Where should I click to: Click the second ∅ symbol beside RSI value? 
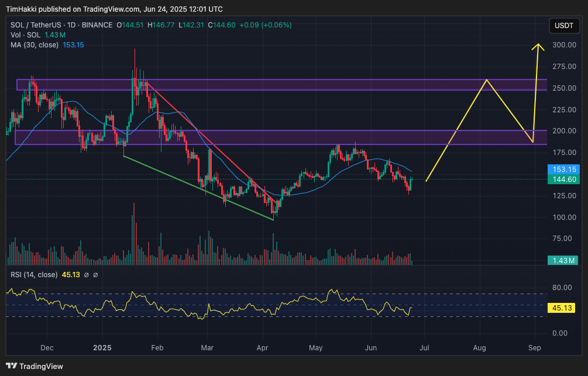pyautogui.click(x=95, y=275)
